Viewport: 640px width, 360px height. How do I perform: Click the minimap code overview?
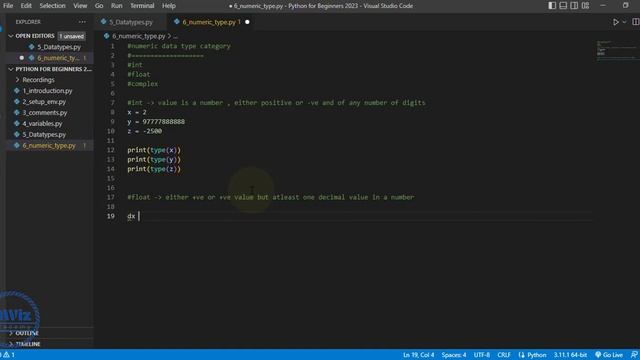[617, 51]
